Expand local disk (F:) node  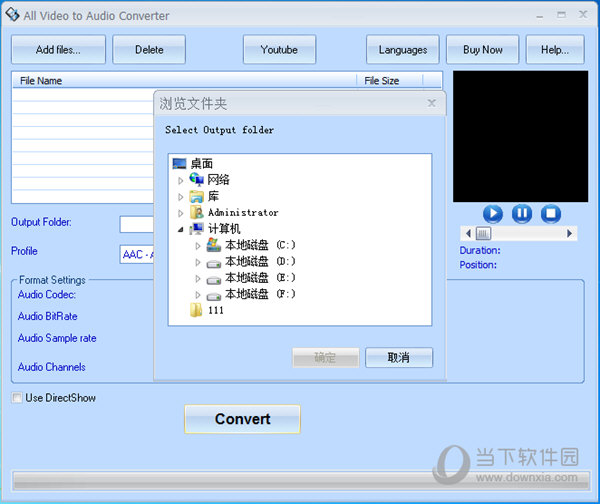(197, 295)
